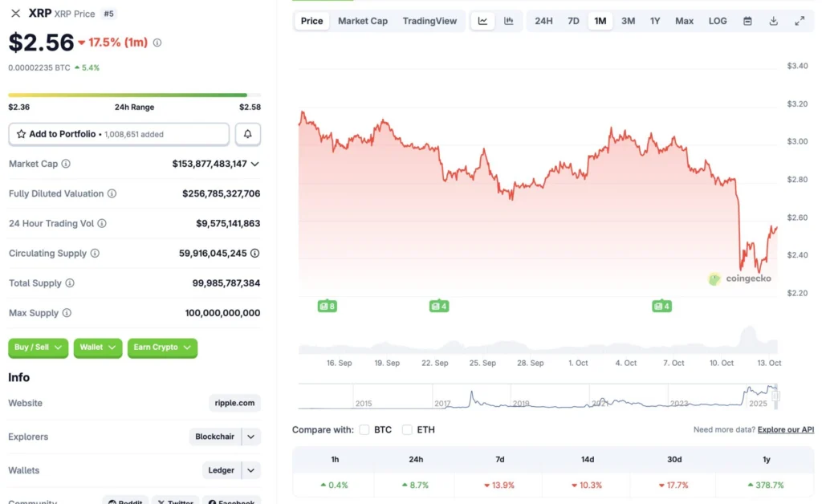Open the calendar date range icon
This screenshot has height=504, width=822.
747,21
